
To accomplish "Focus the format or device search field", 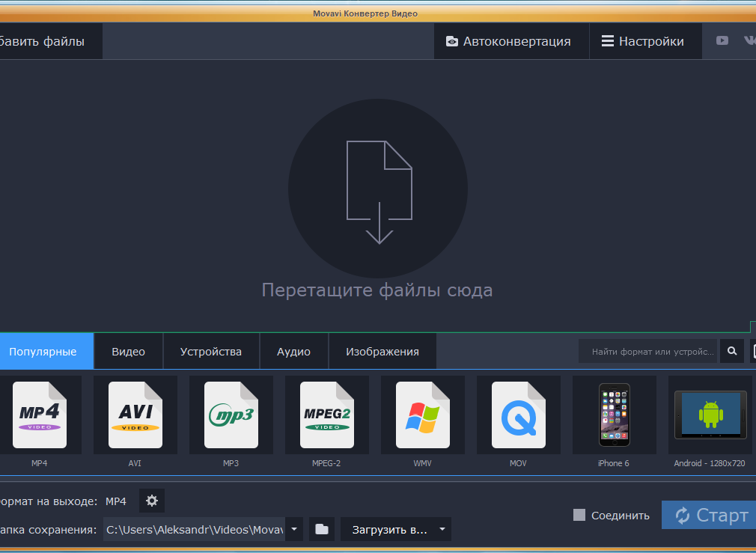I will coord(648,352).
